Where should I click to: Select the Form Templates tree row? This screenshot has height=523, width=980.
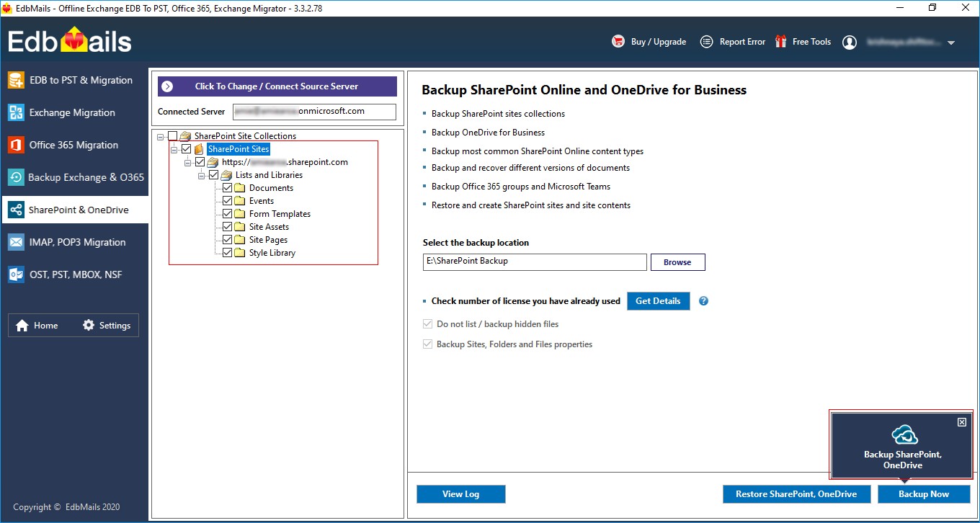[280, 214]
